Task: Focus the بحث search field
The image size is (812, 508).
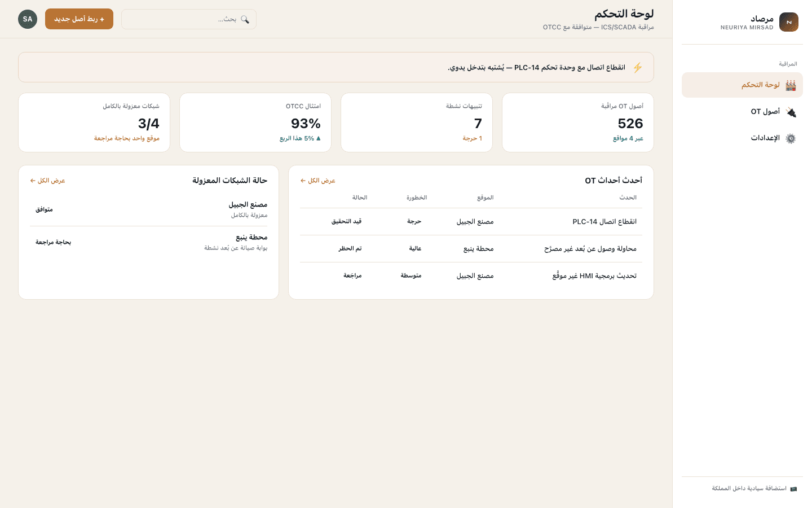Action: (x=189, y=19)
